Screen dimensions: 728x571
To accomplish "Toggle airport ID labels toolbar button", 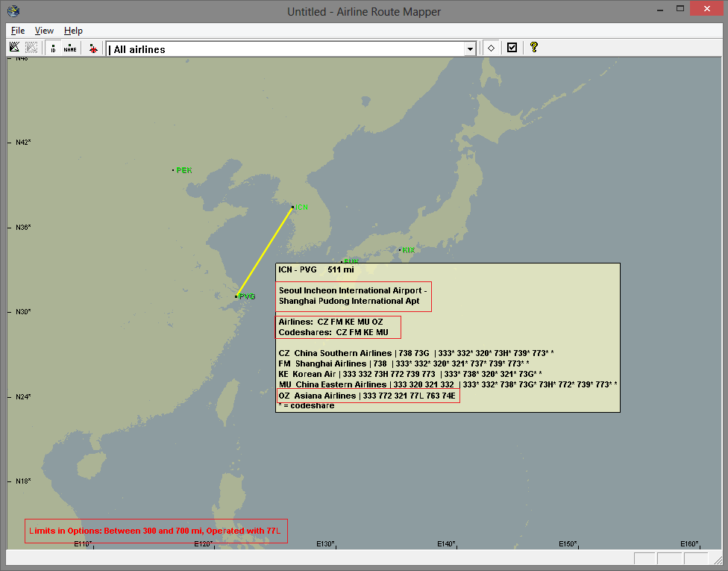I will (x=54, y=47).
